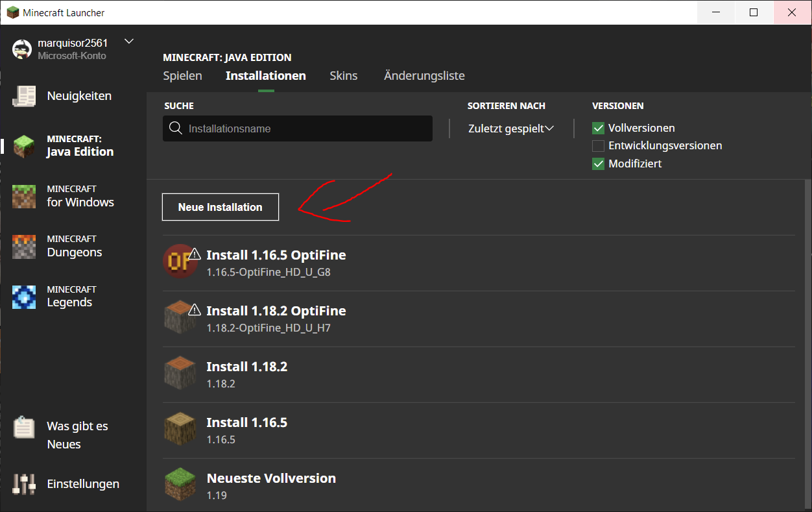Minimize the Minecraft Launcher window
Screen dimensions: 812x512
tap(717, 12)
